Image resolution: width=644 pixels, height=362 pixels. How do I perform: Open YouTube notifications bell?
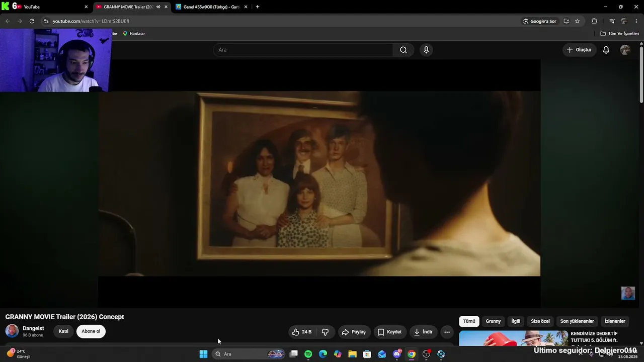(606, 50)
